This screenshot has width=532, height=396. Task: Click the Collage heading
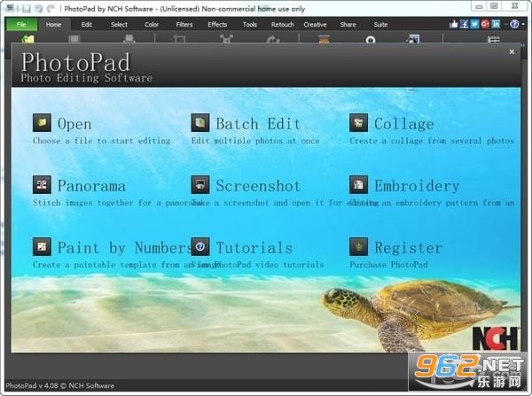(404, 124)
